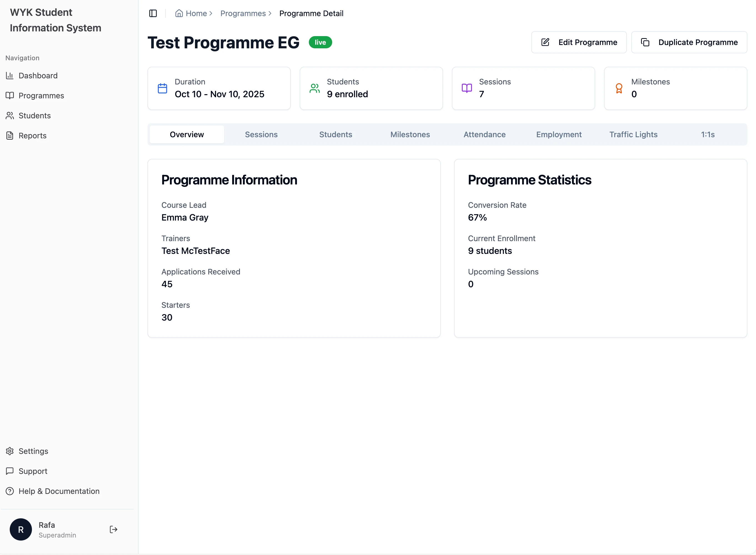Click the Rafa user avatar
Viewport: 756px width, 555px height.
tap(21, 529)
